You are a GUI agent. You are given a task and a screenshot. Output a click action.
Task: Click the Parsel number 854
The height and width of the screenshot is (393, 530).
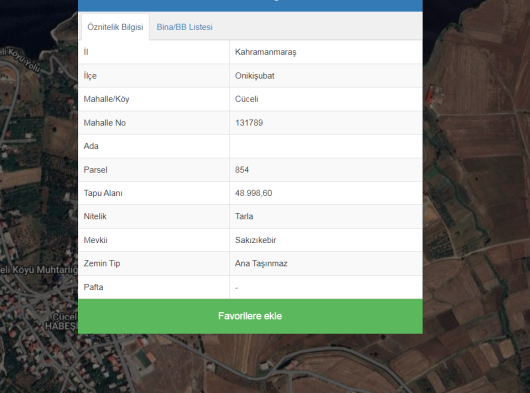click(x=242, y=170)
